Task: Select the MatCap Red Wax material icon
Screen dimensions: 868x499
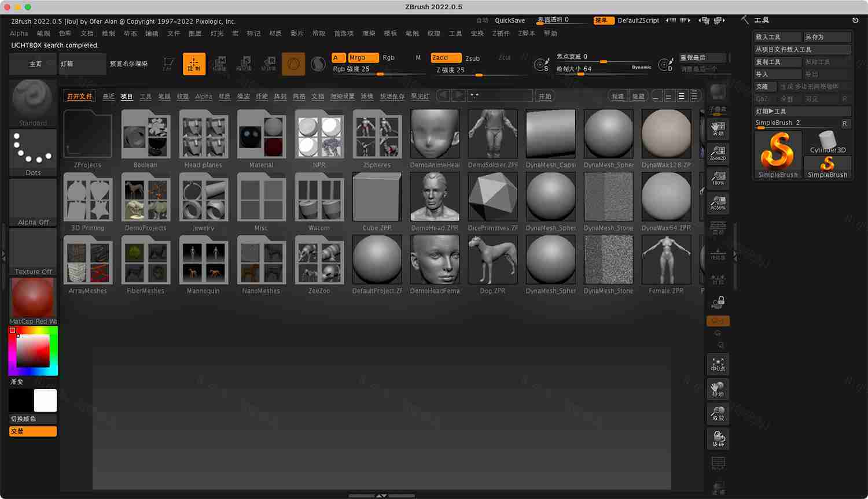Action: tap(32, 298)
